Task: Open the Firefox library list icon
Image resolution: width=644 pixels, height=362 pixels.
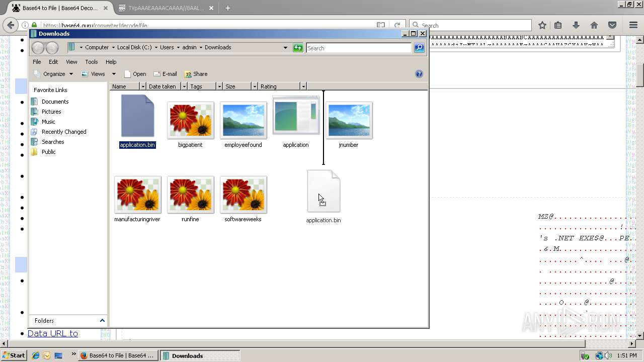Action: [x=558, y=25]
